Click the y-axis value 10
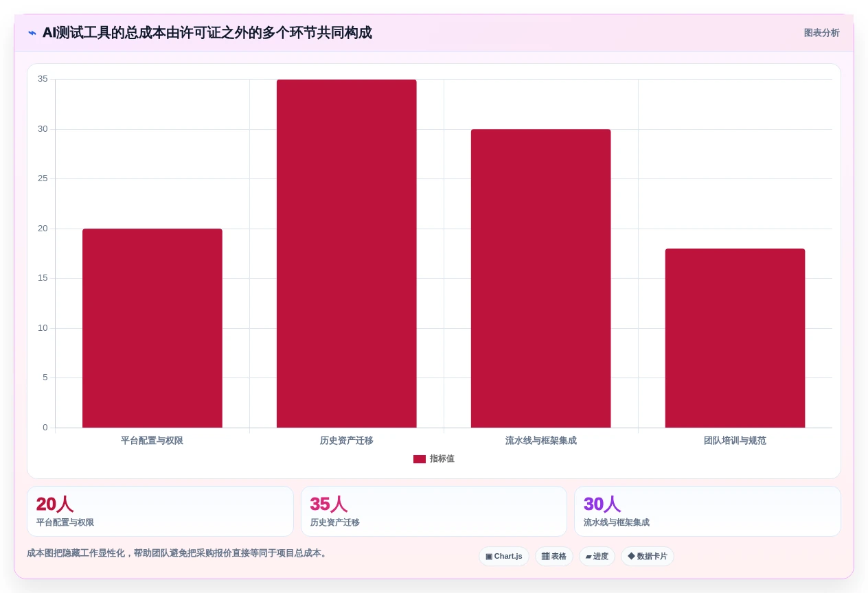The image size is (868, 593). pyautogui.click(x=43, y=328)
